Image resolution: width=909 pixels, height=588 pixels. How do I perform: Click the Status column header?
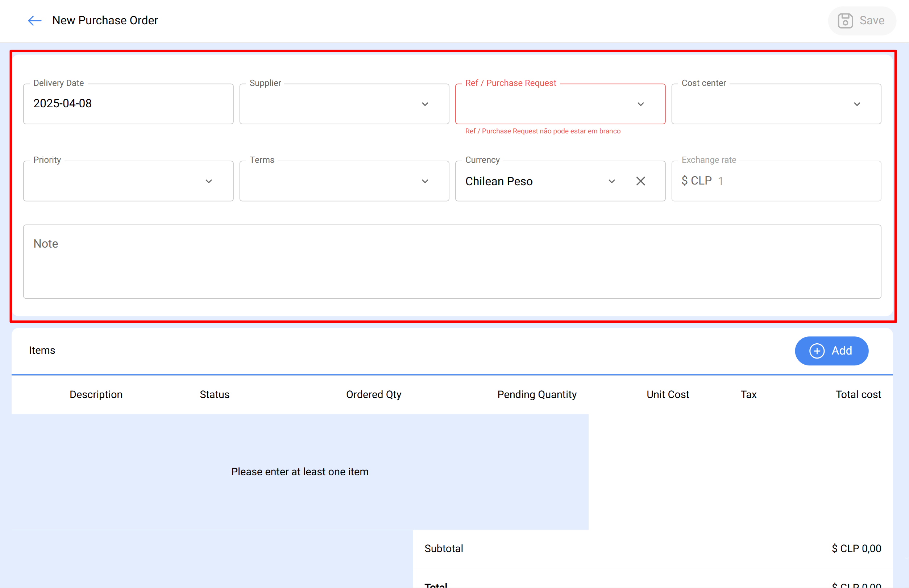215,394
